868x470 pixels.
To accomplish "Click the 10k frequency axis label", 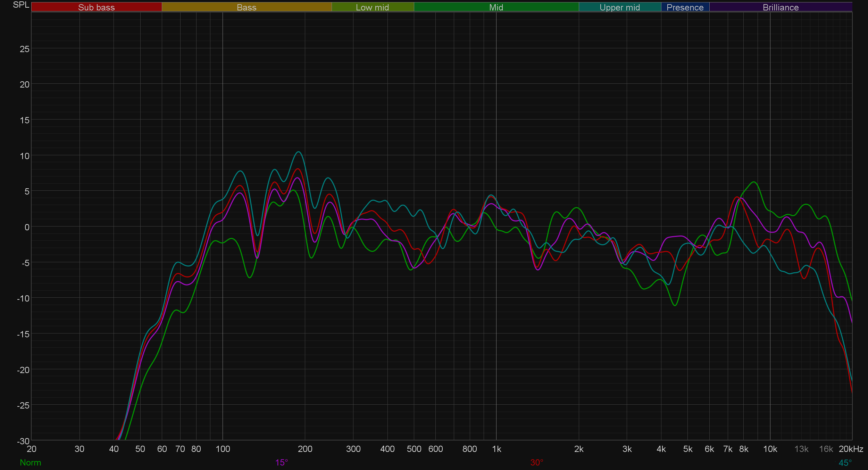I will point(770,449).
